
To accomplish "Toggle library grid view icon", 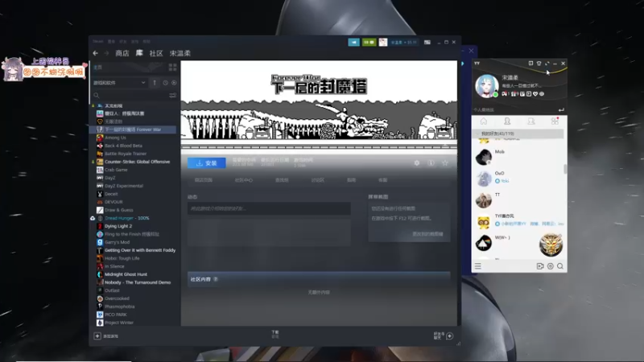I will (x=173, y=68).
